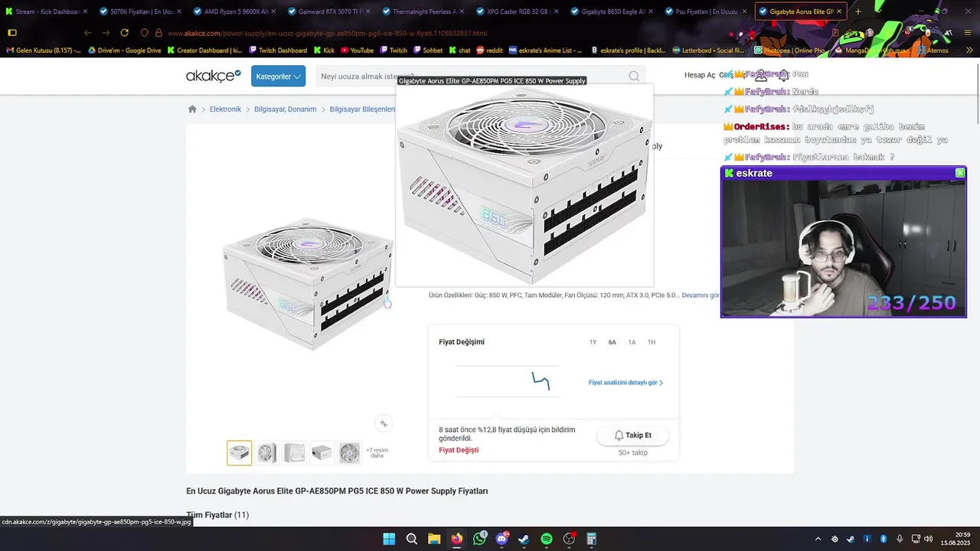Select the fifth product thumbnail

349,453
